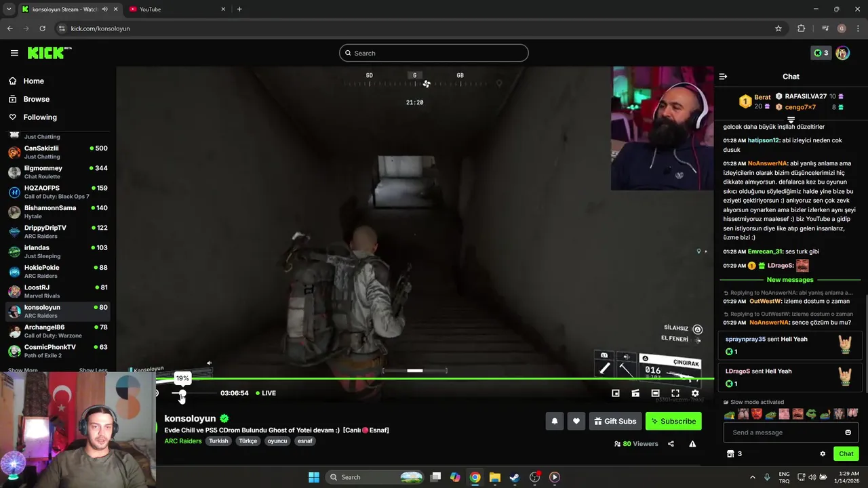Toggle theater mode in player

(x=655, y=393)
